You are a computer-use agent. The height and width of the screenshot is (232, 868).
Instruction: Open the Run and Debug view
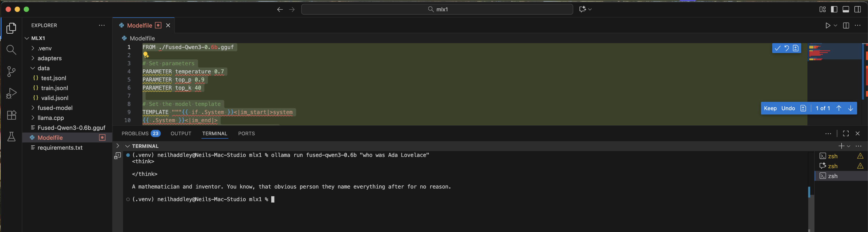(x=11, y=93)
